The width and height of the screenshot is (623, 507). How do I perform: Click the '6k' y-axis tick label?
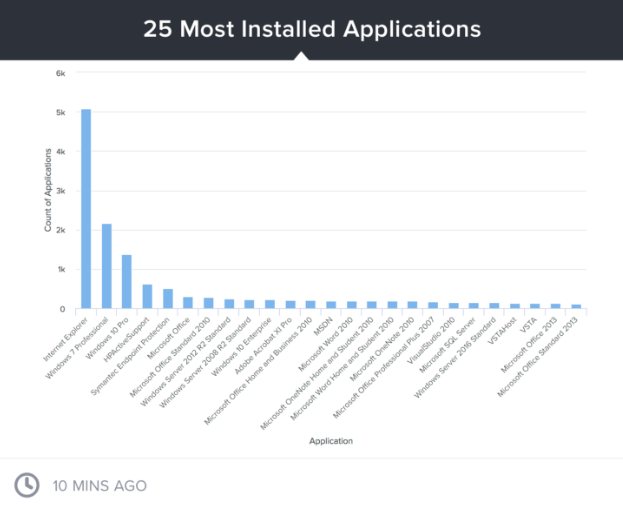[x=60, y=73]
